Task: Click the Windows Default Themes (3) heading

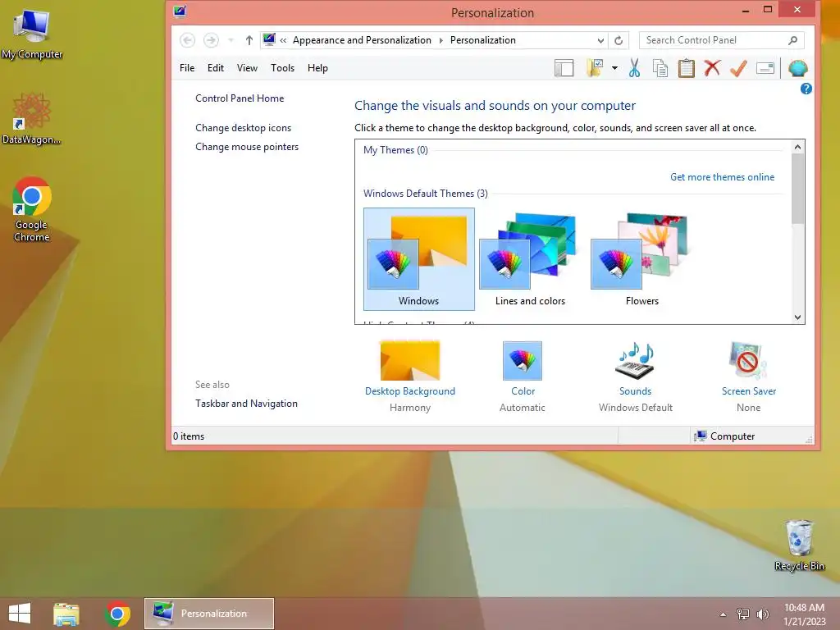Action: click(x=426, y=194)
